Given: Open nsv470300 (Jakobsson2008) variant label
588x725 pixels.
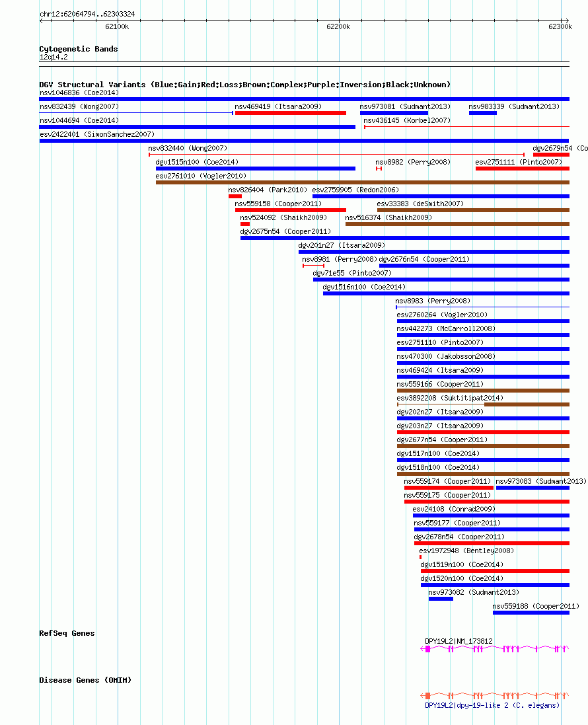Looking at the screenshot, I should (x=446, y=356).
